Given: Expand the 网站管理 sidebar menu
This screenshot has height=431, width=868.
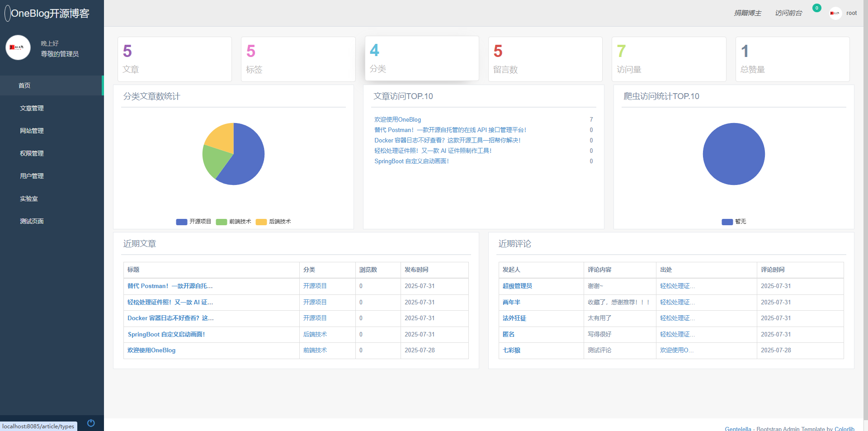Looking at the screenshot, I should point(32,131).
